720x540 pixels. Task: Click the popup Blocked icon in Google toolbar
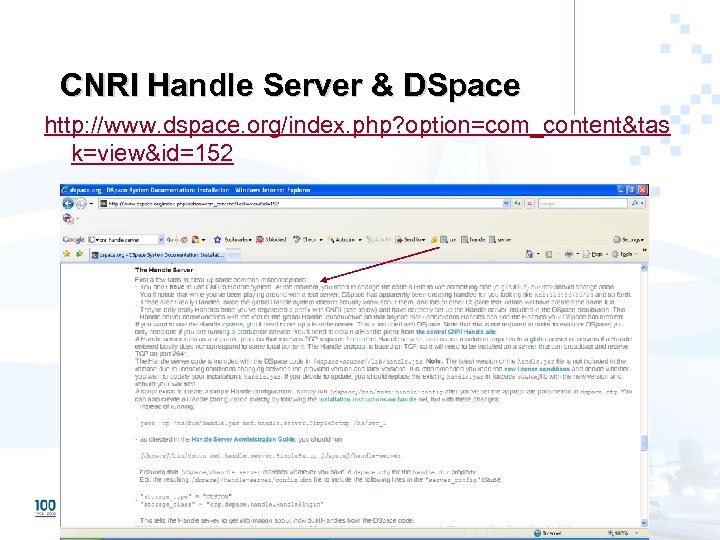(x=259, y=240)
